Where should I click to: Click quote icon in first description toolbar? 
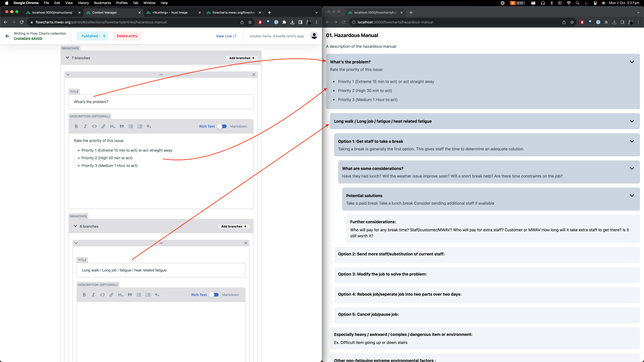point(122,126)
